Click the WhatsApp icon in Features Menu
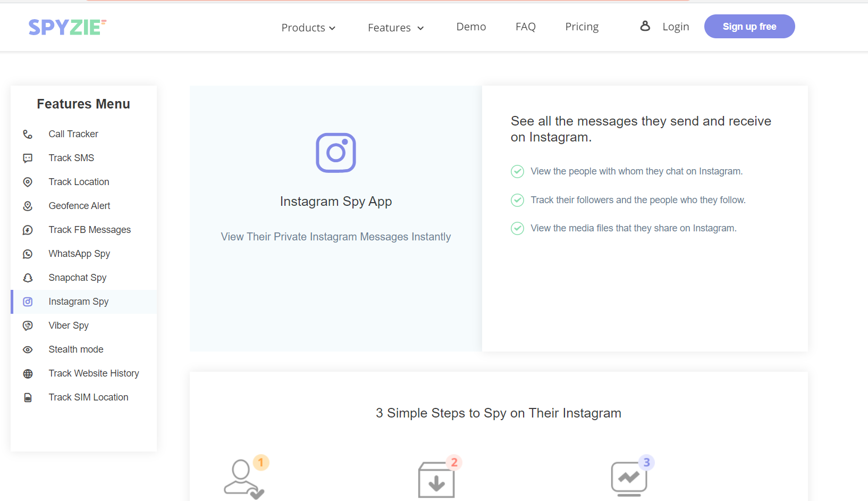Viewport: 868px width, 501px height. coord(28,254)
